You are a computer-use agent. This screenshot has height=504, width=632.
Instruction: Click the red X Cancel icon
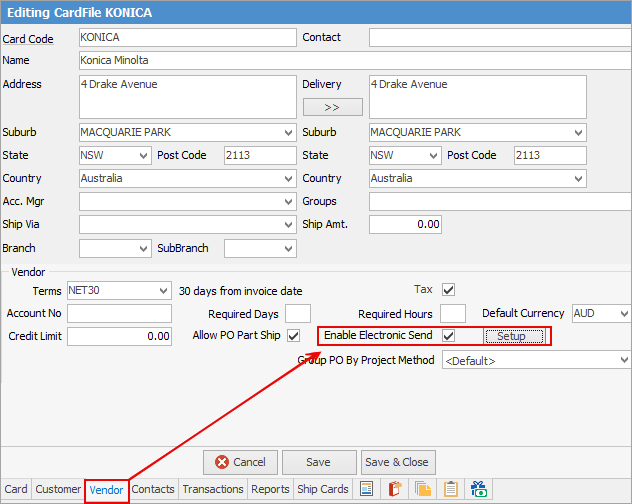point(222,462)
